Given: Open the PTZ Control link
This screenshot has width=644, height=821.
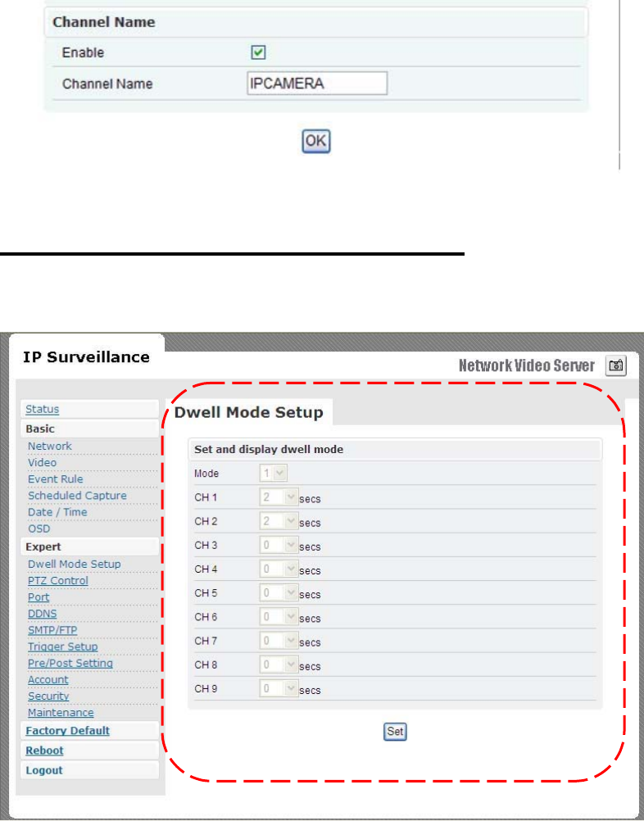Looking at the screenshot, I should (x=58, y=581).
